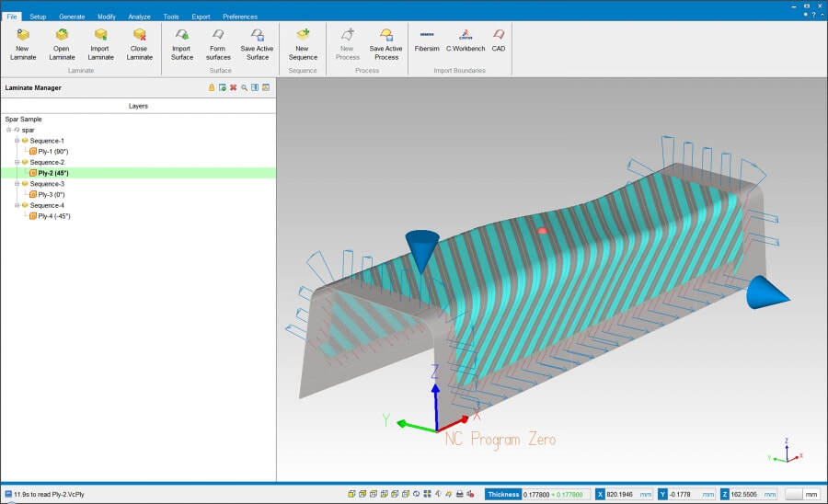Create a New Sequence
The image size is (828, 504).
pyautogui.click(x=303, y=37)
